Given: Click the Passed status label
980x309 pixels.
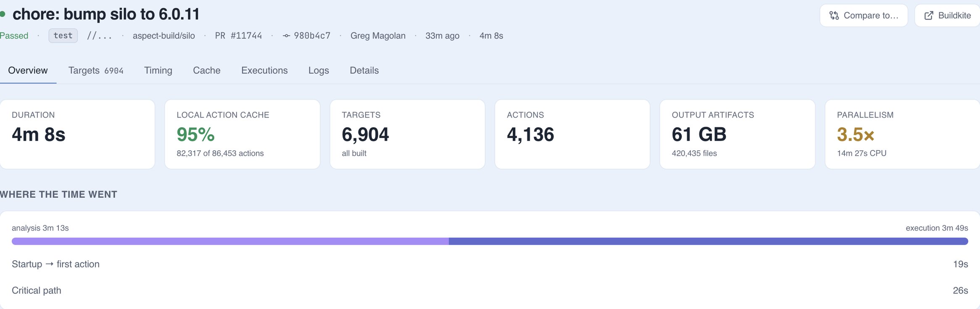Looking at the screenshot, I should click(x=14, y=36).
